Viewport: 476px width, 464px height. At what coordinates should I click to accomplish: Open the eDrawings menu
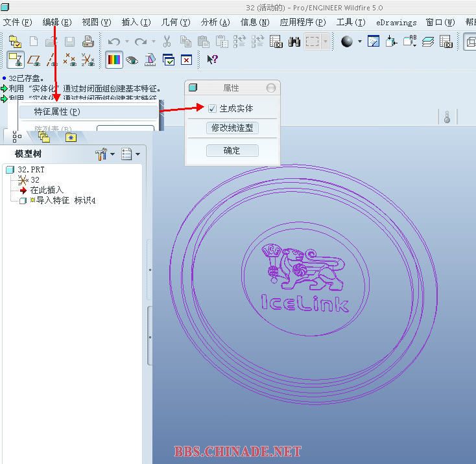396,23
